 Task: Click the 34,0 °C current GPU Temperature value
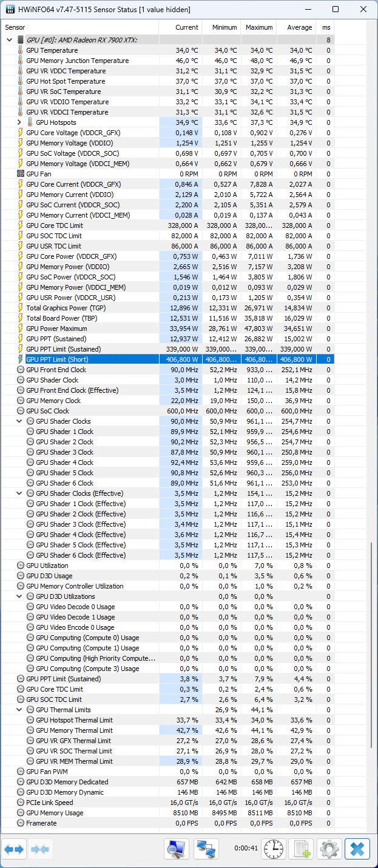coord(187,50)
